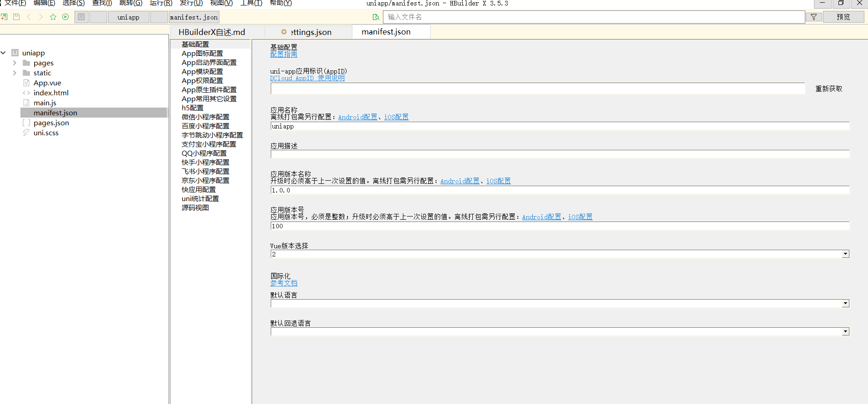Viewport: 868px width, 404px height.
Task: Click the 应用名称 input field containing uniapp
Action: tap(560, 126)
